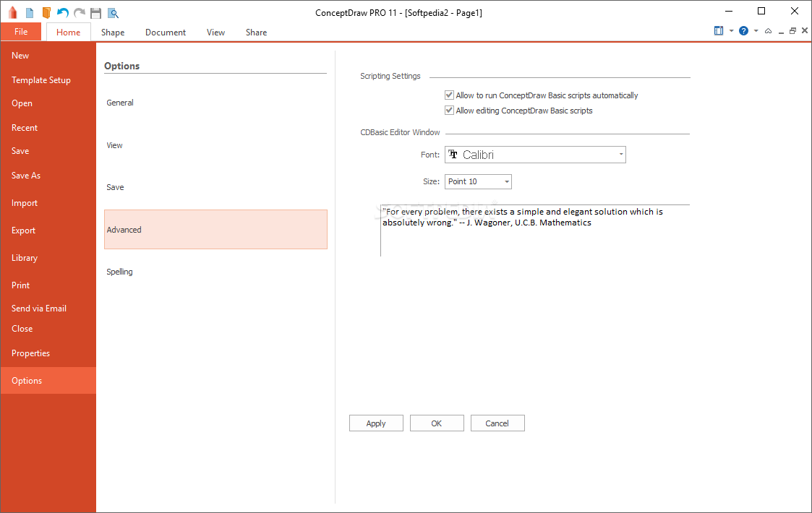This screenshot has height=513, width=812.
Task: Undo the last action with the blue arrow
Action: [x=63, y=13]
